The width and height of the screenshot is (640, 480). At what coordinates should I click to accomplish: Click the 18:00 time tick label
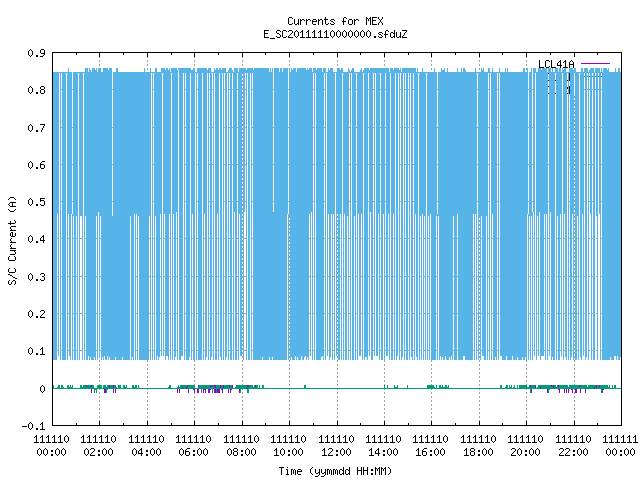point(478,452)
